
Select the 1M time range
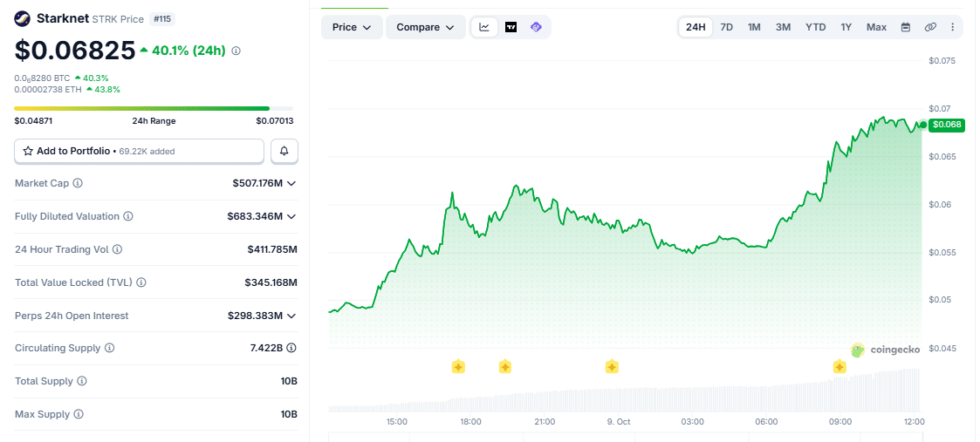click(754, 27)
